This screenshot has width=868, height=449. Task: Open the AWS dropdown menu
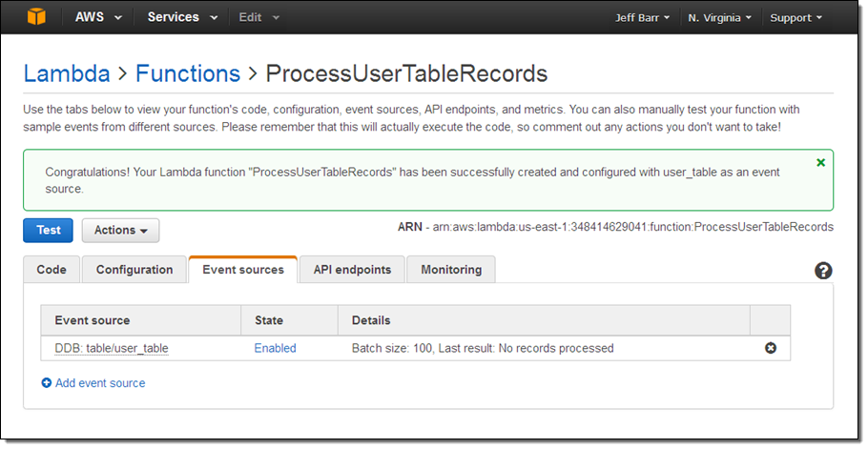coord(99,17)
